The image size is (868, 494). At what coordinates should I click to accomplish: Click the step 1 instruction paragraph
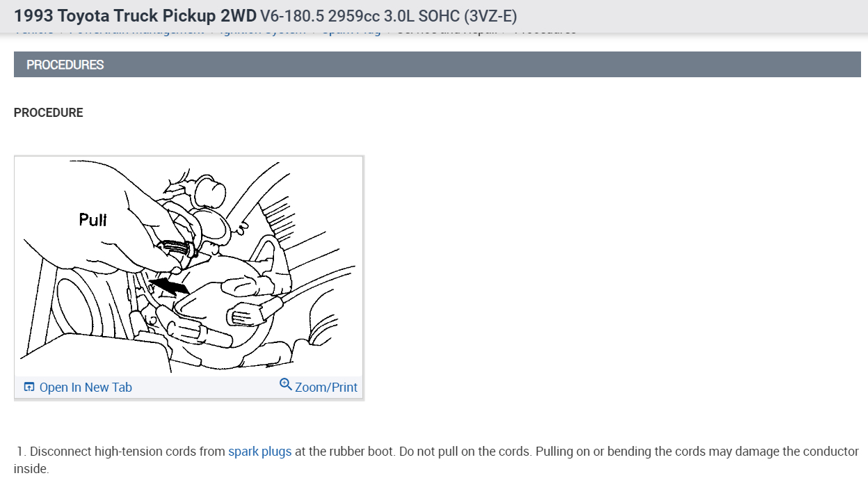point(437,460)
